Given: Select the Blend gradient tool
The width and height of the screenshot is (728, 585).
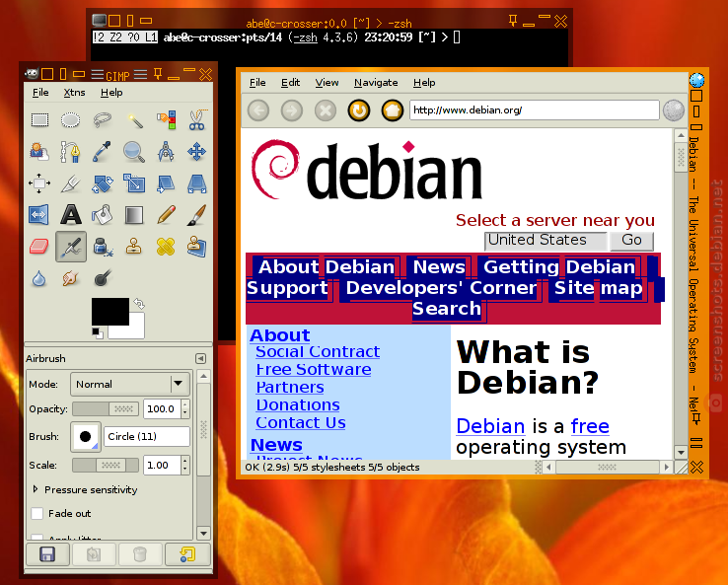Looking at the screenshot, I should pyautogui.click(x=134, y=215).
